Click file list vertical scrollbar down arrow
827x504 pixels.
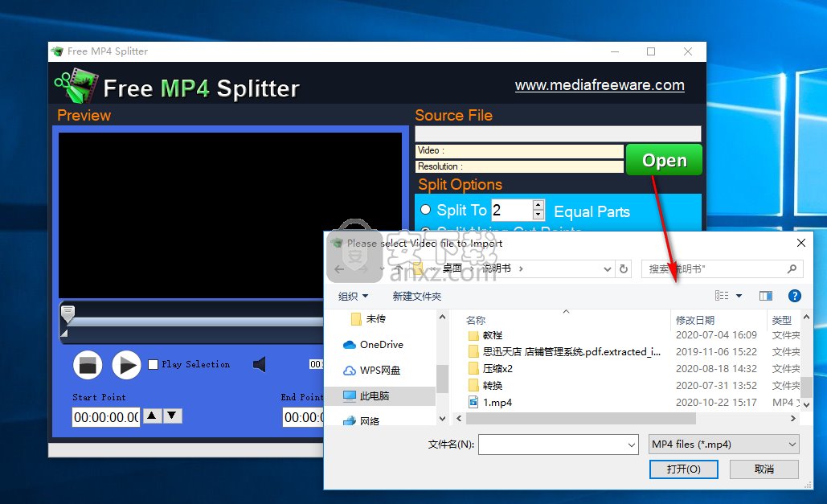806,405
